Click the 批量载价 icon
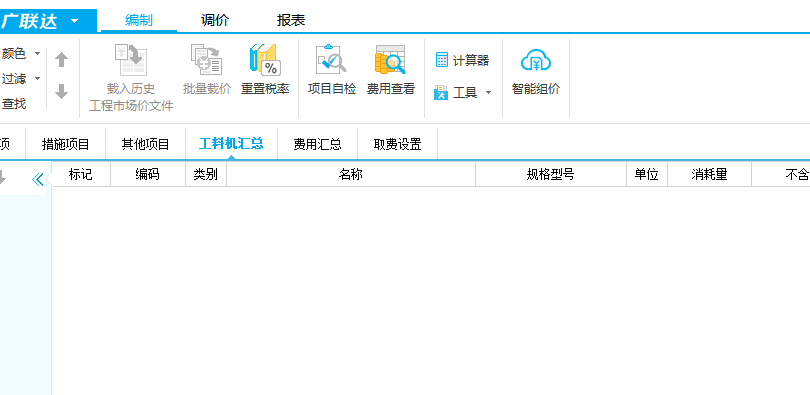This screenshot has height=395, width=810. coord(207,59)
